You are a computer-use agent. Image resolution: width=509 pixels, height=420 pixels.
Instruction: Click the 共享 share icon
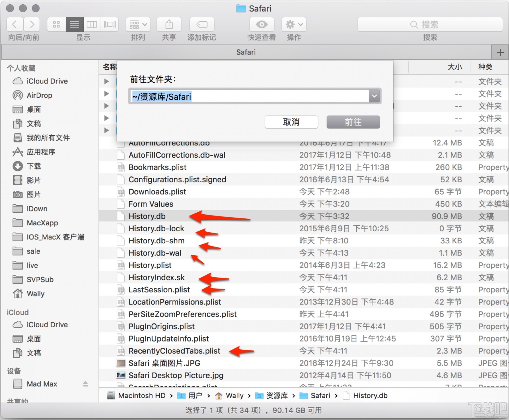coord(169,24)
